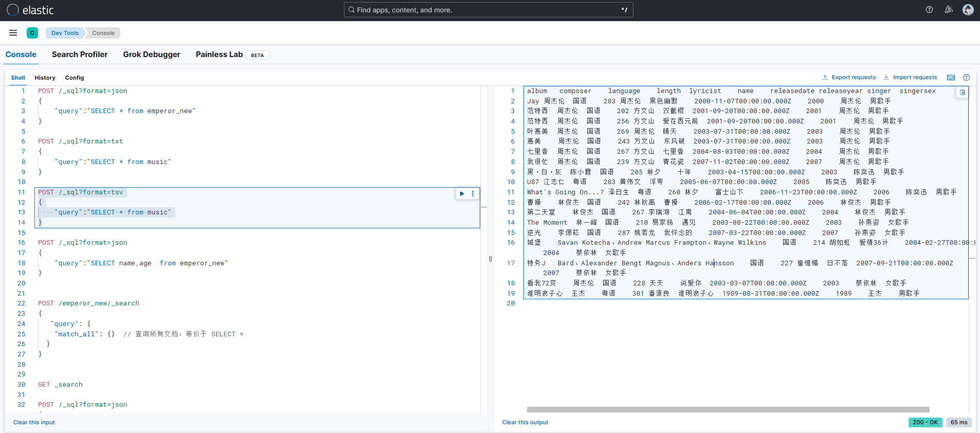Select the Shell sub-tab
The width and height of the screenshot is (980, 433).
pyautogui.click(x=18, y=78)
